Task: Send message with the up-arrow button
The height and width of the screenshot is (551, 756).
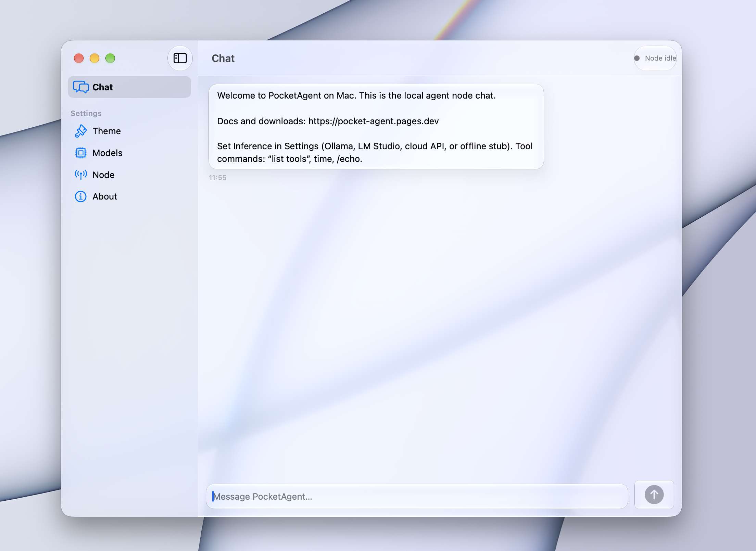Action: 654,495
